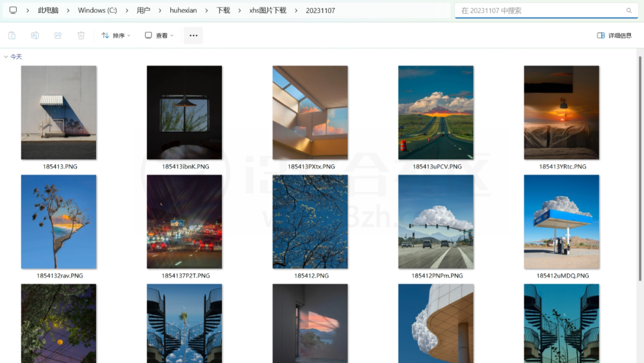
Task: Click the file name 185412PNPm.PNG
Action: click(437, 275)
